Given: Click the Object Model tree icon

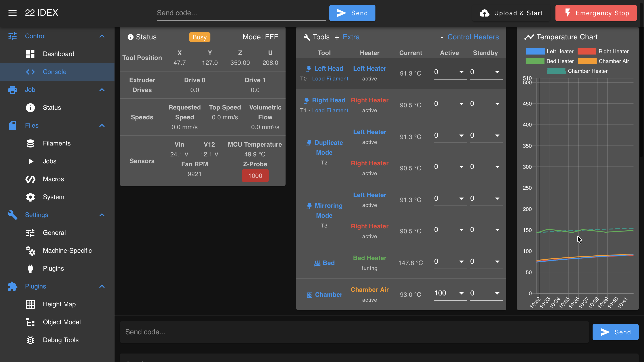Looking at the screenshot, I should point(30,322).
